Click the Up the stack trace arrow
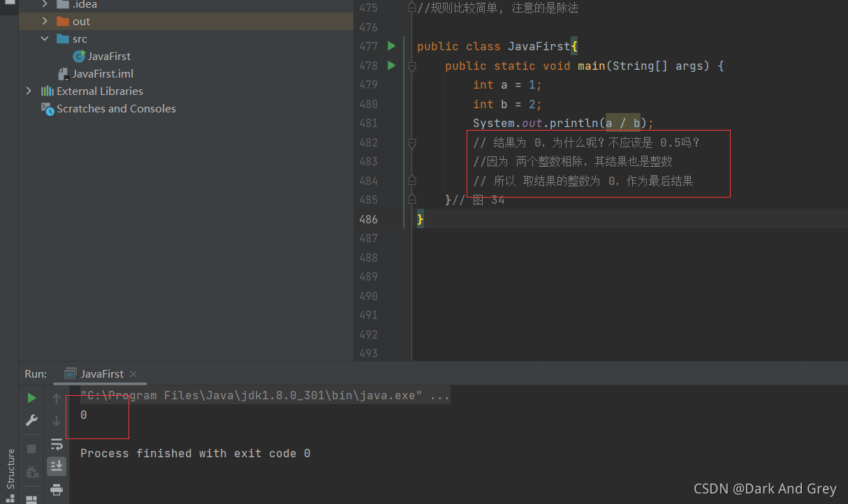Image resolution: width=848 pixels, height=504 pixels. [57, 399]
